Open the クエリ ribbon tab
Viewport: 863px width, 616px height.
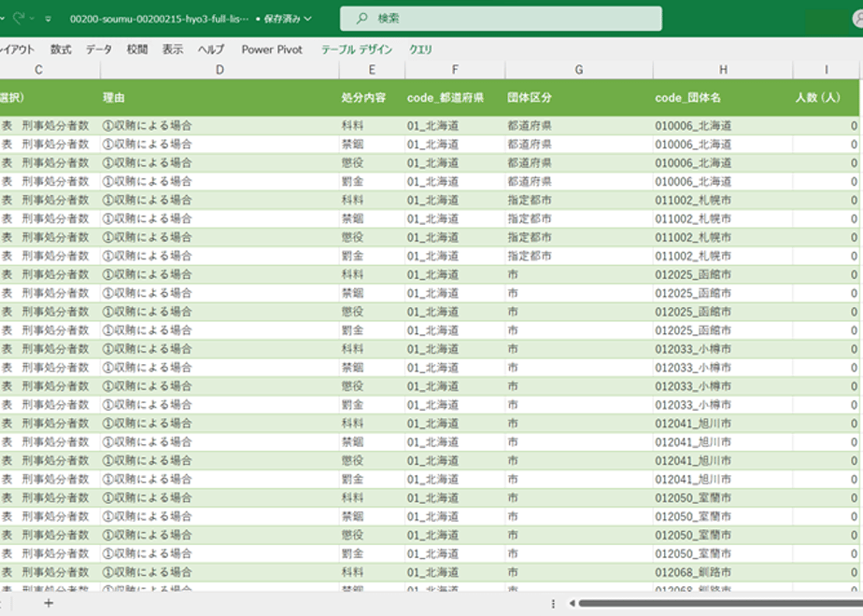[x=420, y=49]
